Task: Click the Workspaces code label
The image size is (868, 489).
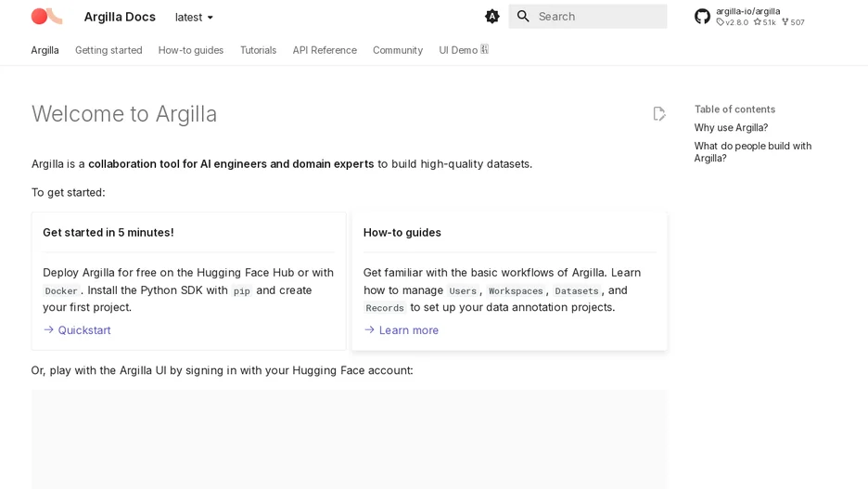Action: pos(516,290)
